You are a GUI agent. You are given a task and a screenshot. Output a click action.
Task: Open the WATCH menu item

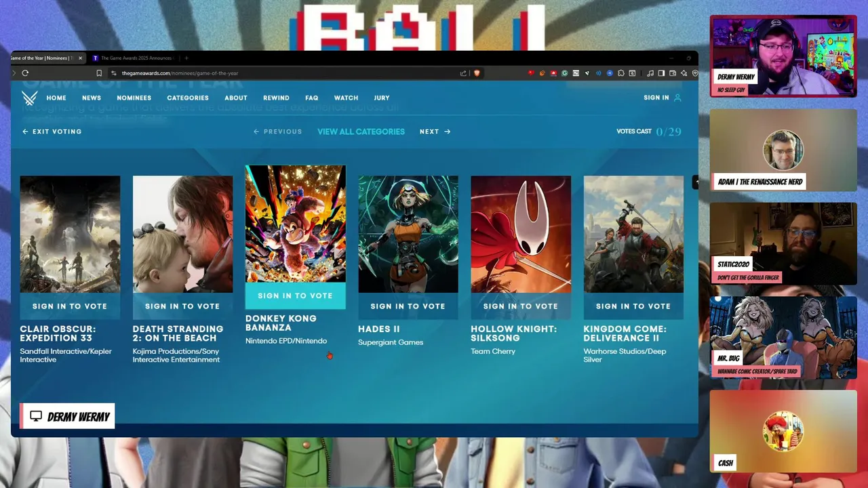click(x=346, y=98)
